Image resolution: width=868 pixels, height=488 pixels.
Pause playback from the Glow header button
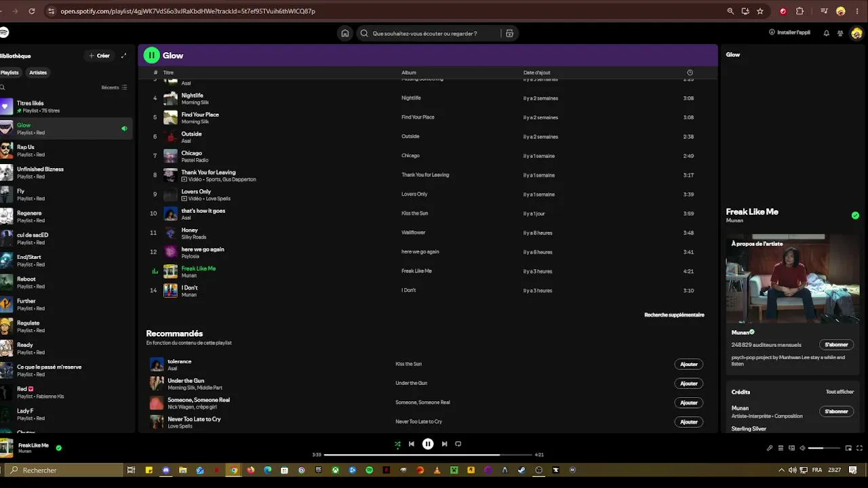[151, 56]
